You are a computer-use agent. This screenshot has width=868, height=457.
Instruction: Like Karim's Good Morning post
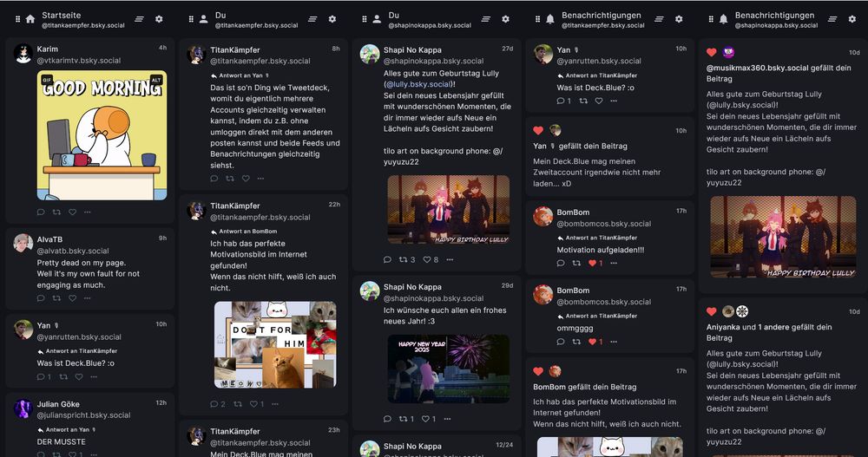[x=73, y=212]
